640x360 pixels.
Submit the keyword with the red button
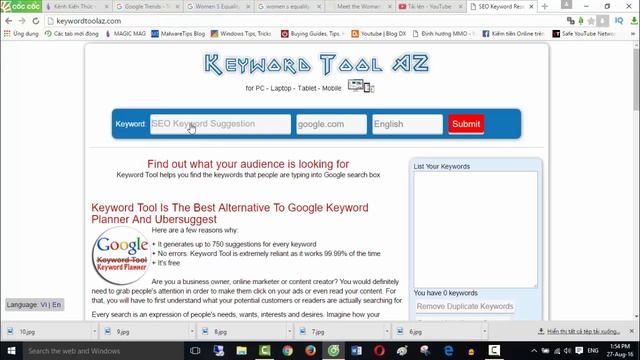(466, 124)
